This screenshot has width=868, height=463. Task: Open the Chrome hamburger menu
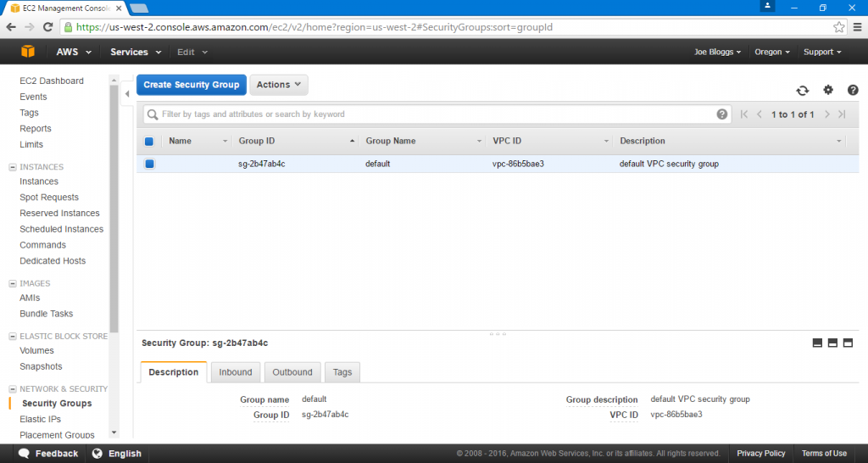tap(857, 27)
